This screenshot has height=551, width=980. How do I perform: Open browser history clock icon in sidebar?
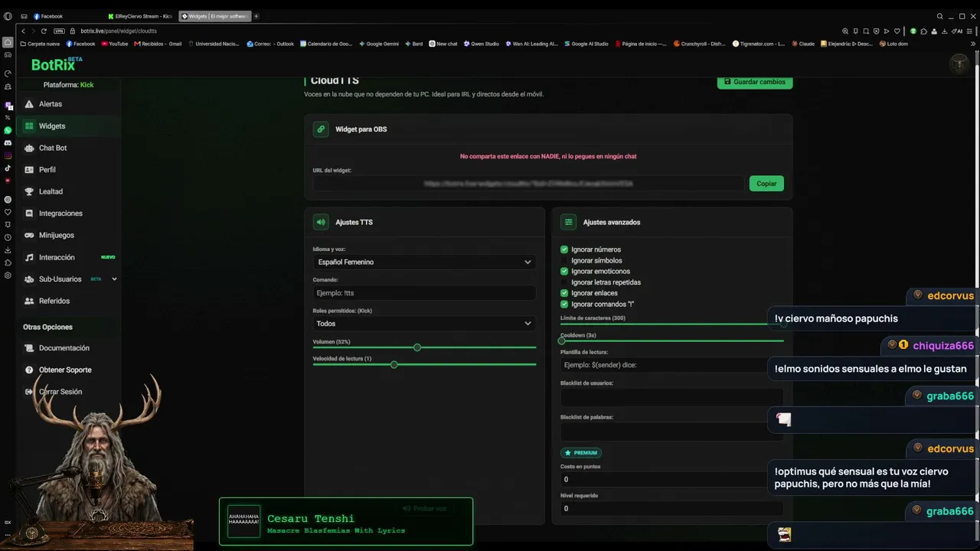[8, 237]
